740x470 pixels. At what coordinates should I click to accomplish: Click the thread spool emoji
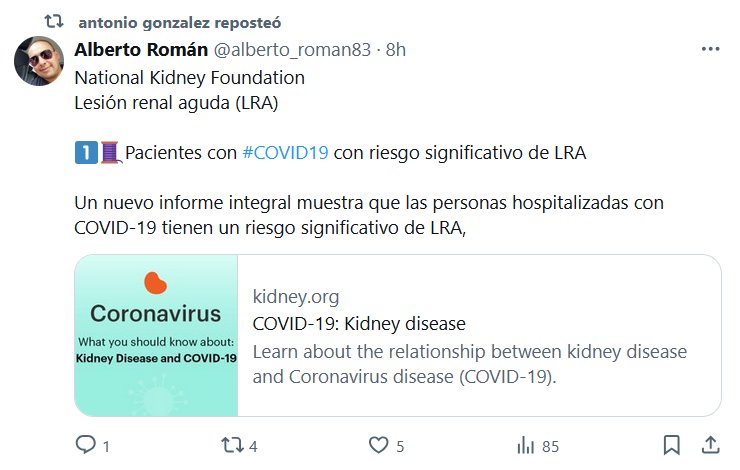pyautogui.click(x=110, y=153)
